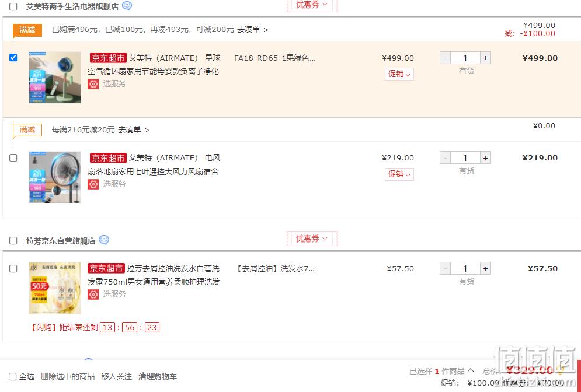Image resolution: width=581 pixels, height=392 pixels.
Task: Click 京东超市 badge on 拉芳洗发水 item
Action: tap(106, 268)
